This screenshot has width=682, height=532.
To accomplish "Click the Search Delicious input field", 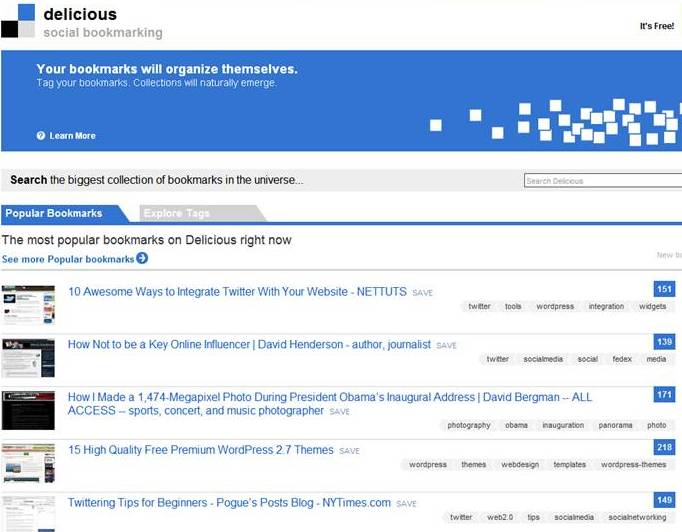I will click(602, 181).
